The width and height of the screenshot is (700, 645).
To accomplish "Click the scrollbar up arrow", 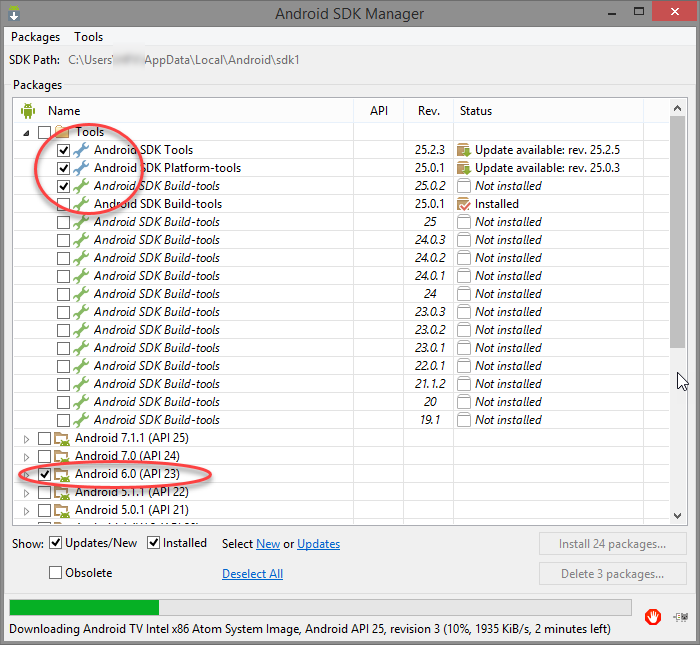I will [677, 108].
